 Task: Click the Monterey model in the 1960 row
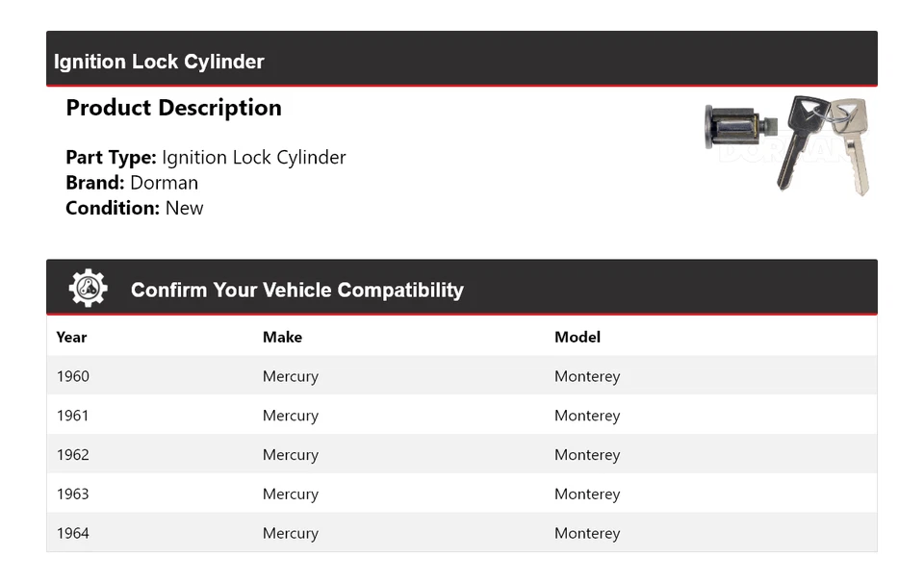[x=587, y=376]
